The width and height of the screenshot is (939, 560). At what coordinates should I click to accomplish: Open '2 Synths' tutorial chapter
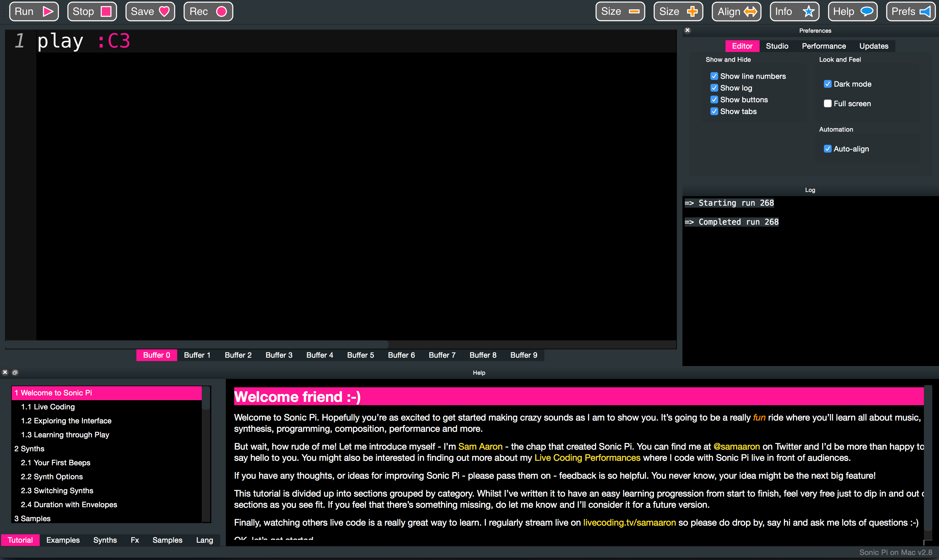tap(107, 449)
